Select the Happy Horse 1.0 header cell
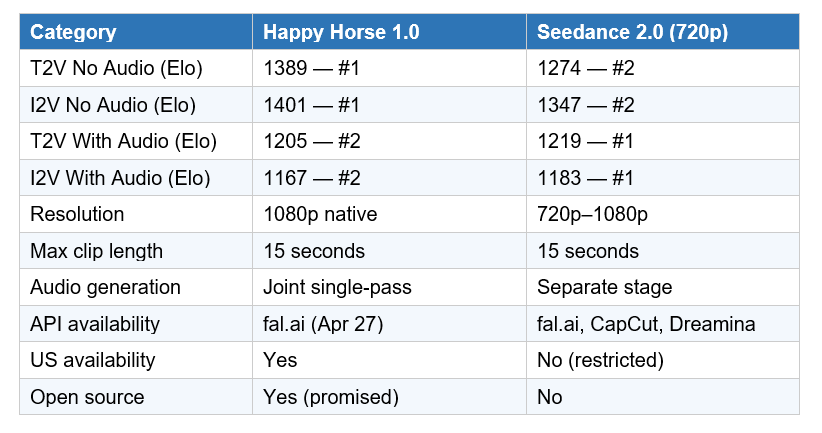The image size is (822, 433). click(340, 32)
